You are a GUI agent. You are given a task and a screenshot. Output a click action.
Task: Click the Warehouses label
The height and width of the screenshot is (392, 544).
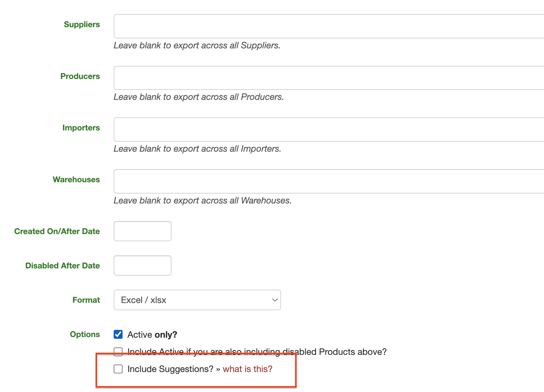click(76, 179)
